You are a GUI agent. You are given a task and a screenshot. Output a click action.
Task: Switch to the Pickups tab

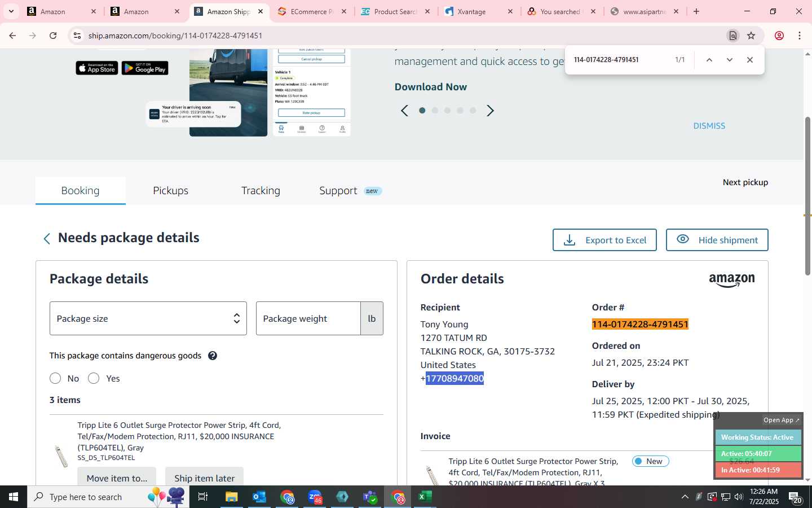[171, 191]
